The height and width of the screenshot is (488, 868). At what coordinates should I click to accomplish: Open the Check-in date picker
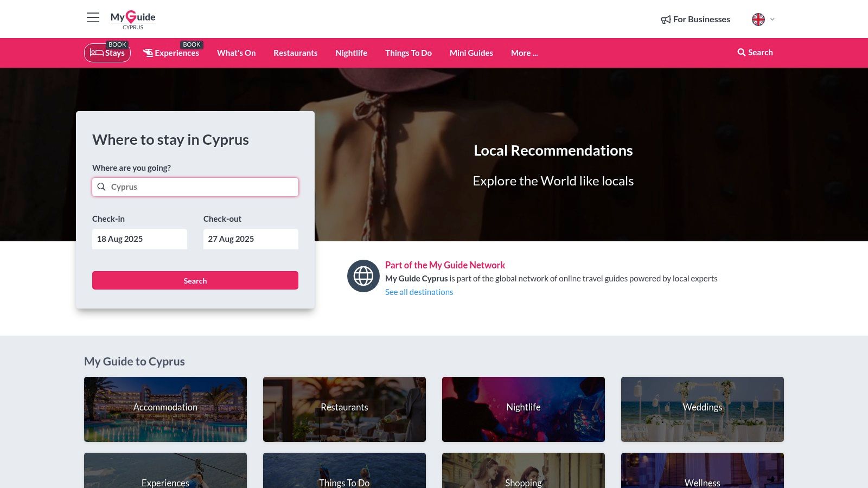pyautogui.click(x=139, y=239)
